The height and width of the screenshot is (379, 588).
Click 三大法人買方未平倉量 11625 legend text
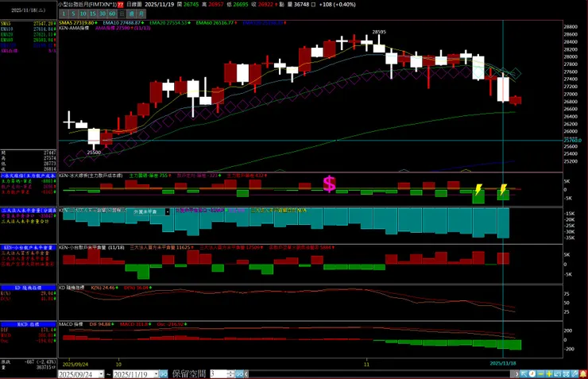(161, 248)
